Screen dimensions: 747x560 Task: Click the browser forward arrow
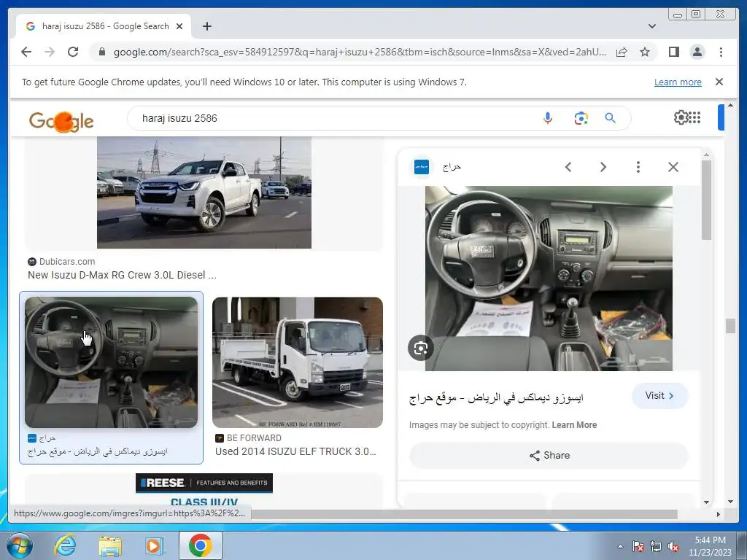[x=50, y=52]
